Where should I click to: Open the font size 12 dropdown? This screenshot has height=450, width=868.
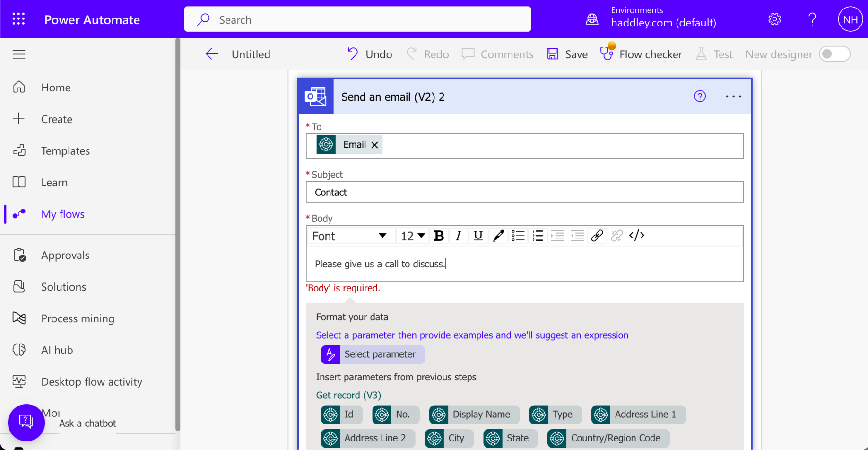coord(413,236)
